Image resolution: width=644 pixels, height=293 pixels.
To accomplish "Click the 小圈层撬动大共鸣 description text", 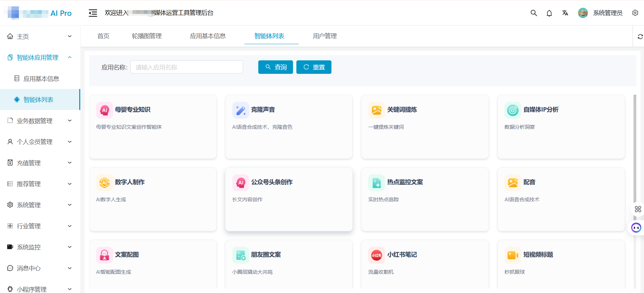I will [x=252, y=272].
